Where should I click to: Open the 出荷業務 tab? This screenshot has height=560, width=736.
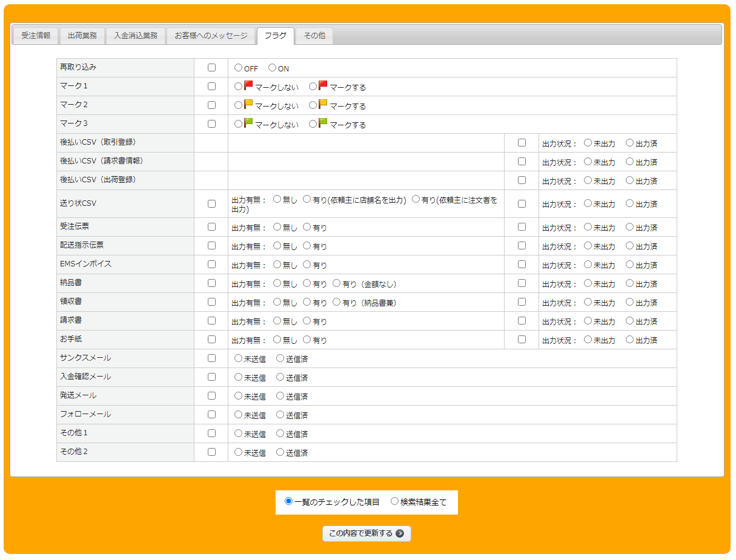[82, 36]
